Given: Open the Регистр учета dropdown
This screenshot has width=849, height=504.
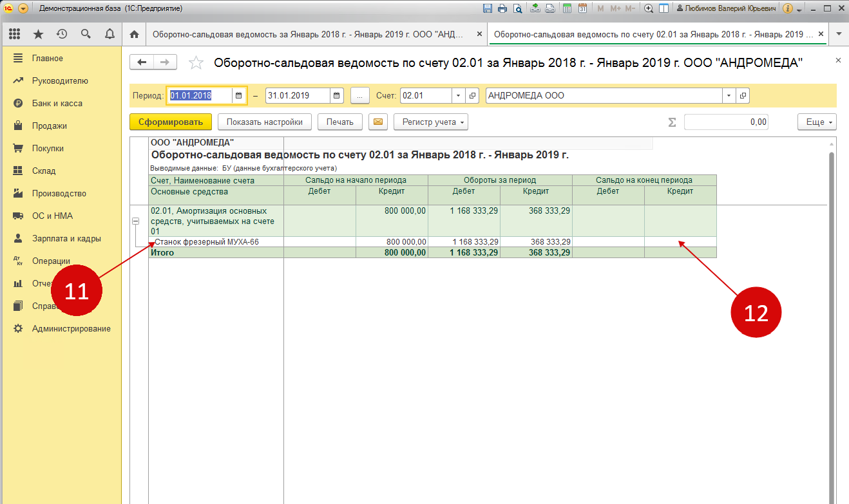Looking at the screenshot, I should (x=430, y=122).
